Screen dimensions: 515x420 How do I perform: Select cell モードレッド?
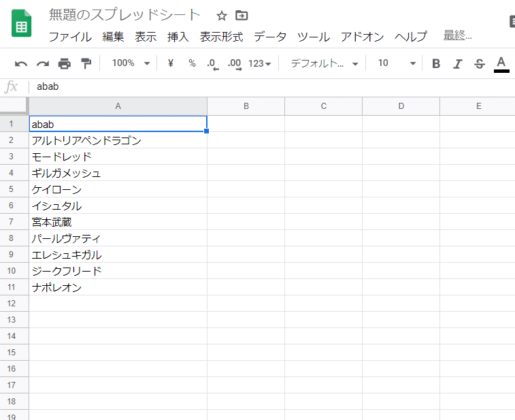point(118,157)
